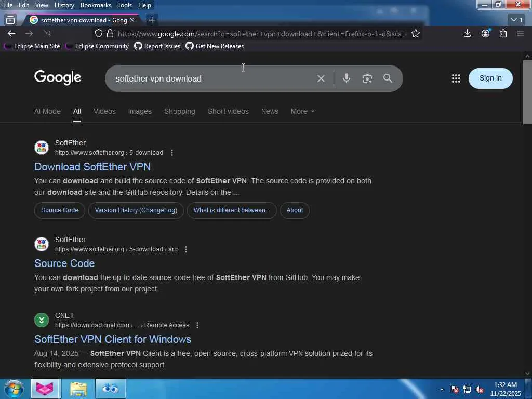Open the eyes icon taskbar app

click(x=110, y=389)
